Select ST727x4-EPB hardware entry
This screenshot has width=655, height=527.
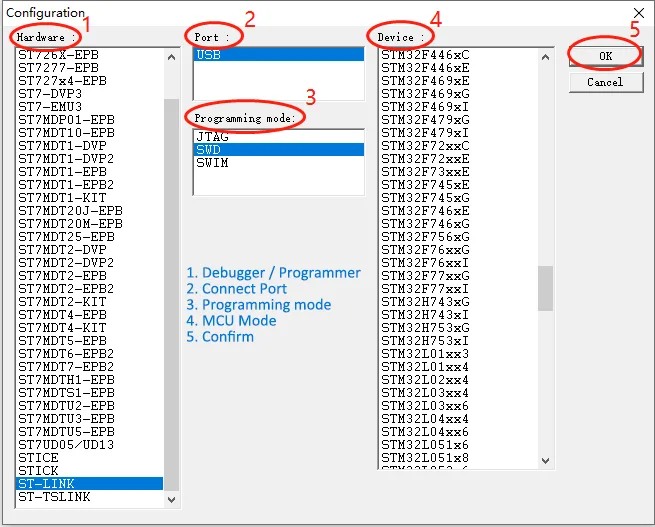pyautogui.click(x=89, y=81)
